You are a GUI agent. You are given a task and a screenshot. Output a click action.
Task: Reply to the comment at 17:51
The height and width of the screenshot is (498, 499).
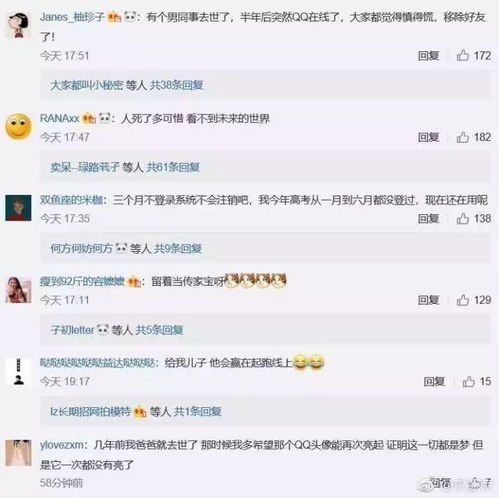[x=428, y=56]
